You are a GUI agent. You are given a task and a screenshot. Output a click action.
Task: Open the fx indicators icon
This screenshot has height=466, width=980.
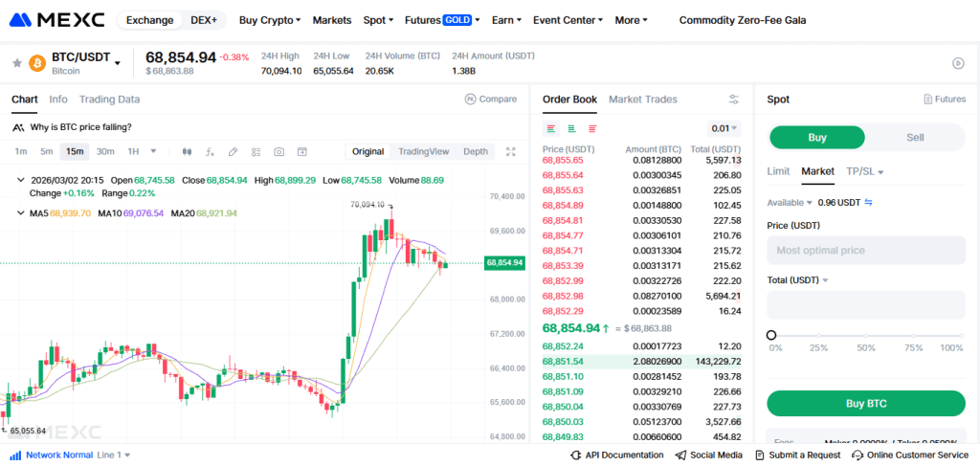[210, 151]
